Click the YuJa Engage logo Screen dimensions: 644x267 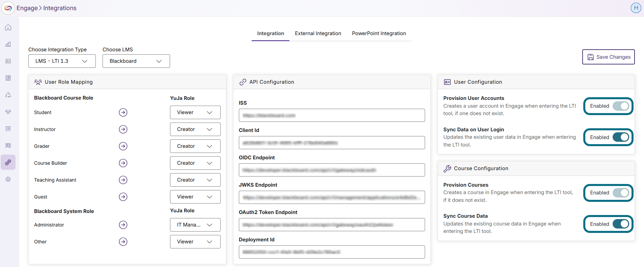pos(8,8)
